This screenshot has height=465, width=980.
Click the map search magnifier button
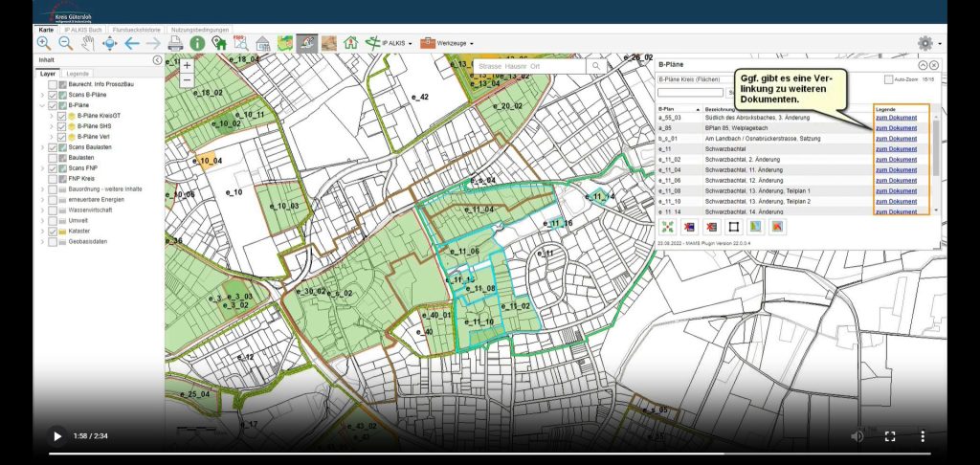596,66
